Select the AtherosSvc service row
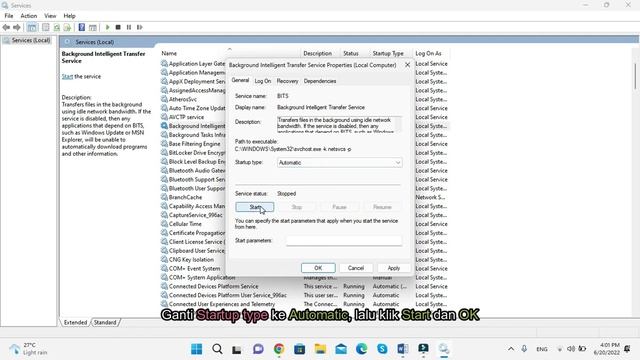640x360 pixels. (x=182, y=99)
